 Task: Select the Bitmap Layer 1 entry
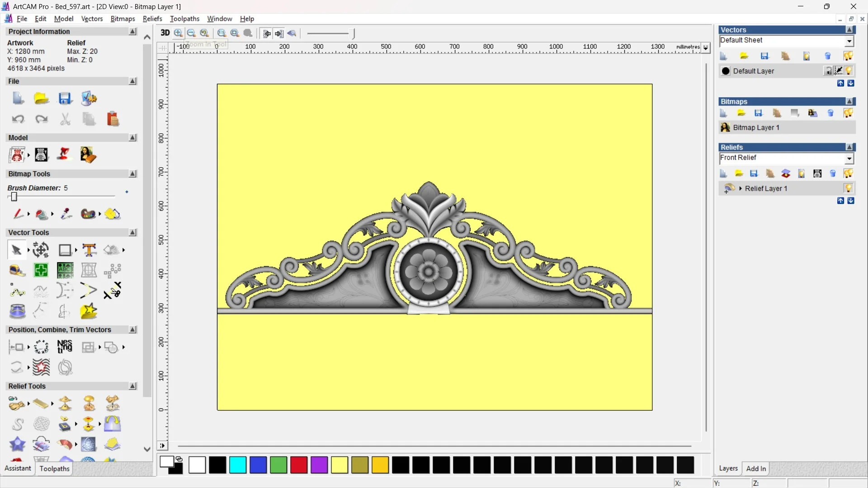pyautogui.click(x=756, y=127)
